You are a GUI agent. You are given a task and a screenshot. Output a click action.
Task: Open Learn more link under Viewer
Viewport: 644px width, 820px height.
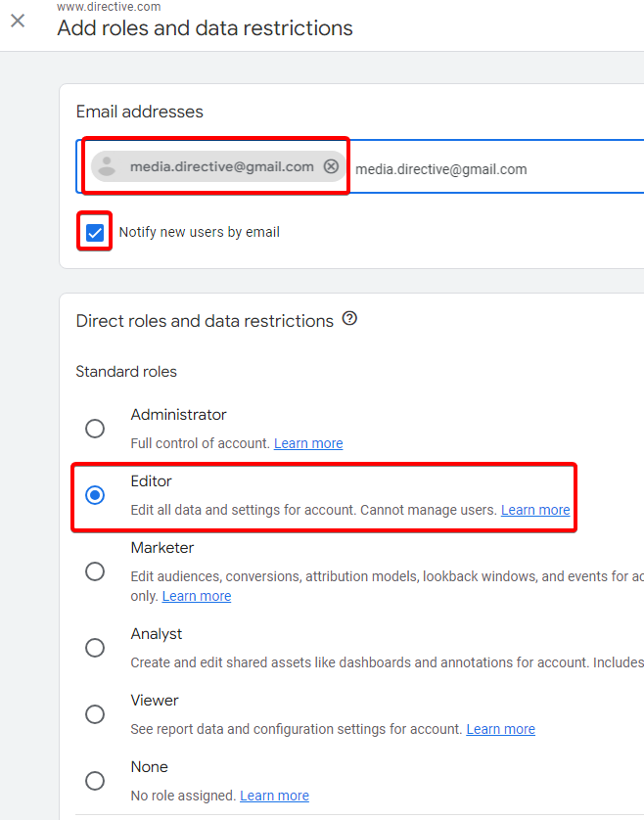coord(500,729)
